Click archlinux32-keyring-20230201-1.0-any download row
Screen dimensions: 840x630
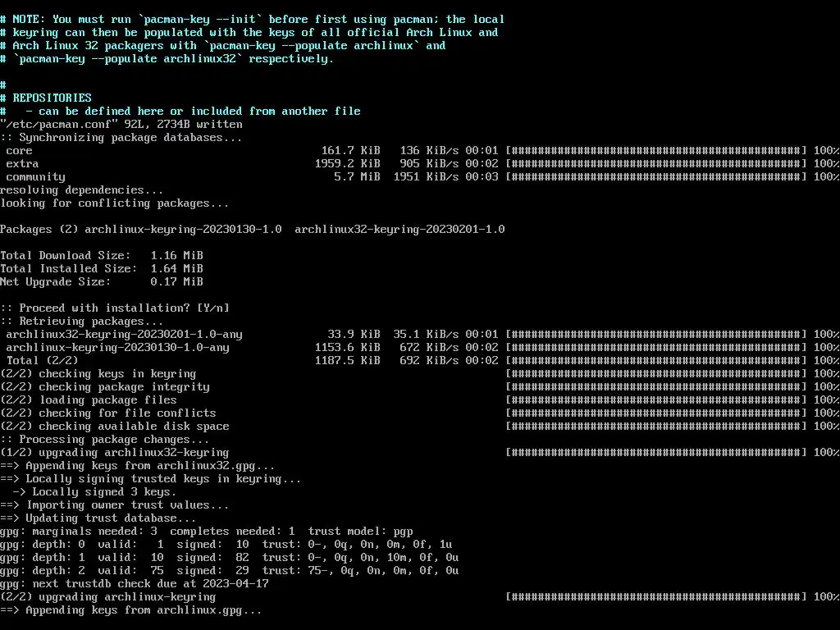pyautogui.click(x=422, y=335)
